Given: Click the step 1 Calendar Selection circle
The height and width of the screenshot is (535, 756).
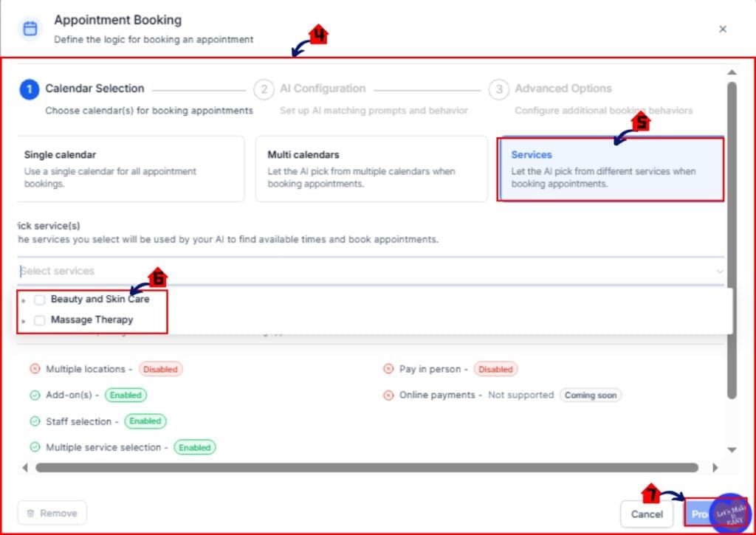Looking at the screenshot, I should tap(29, 89).
